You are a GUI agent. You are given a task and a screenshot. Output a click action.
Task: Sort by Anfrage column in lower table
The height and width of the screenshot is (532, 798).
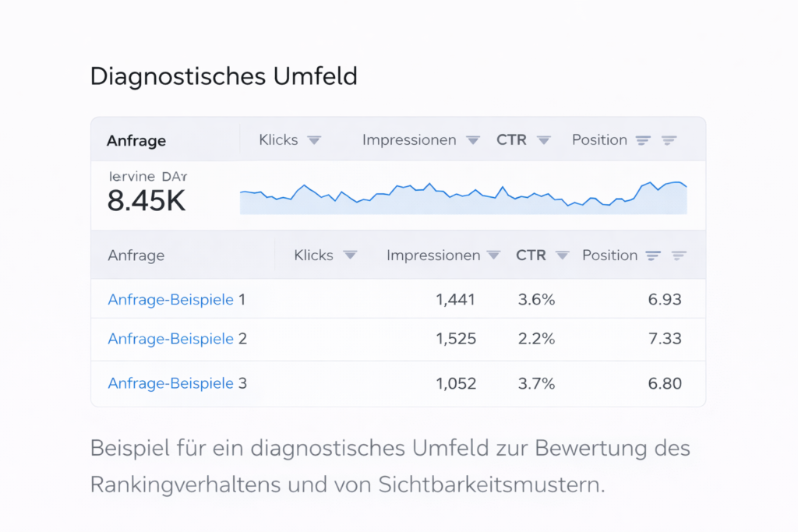click(x=136, y=255)
